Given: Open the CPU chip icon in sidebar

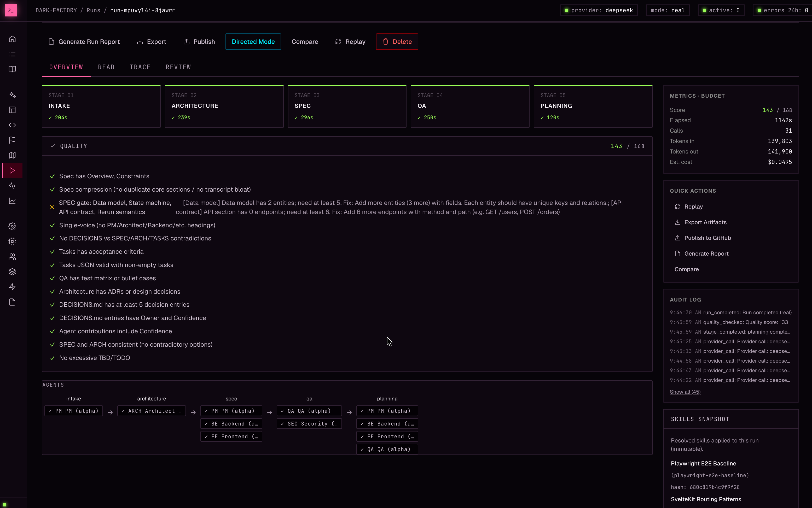Looking at the screenshot, I should pos(12,241).
